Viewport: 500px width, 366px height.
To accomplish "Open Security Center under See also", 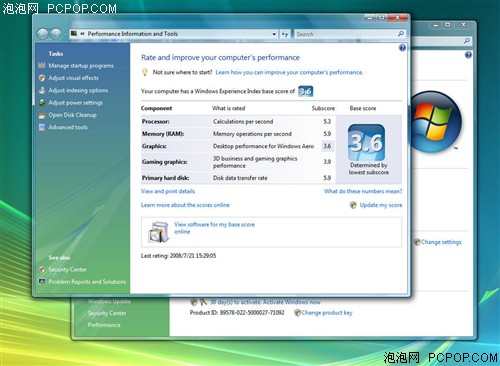I will 68,269.
